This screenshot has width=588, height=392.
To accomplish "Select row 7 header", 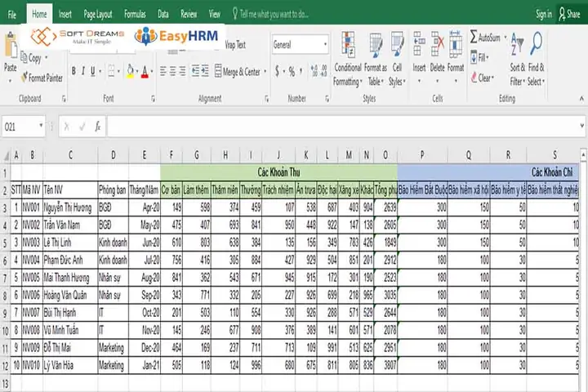I will pyautogui.click(x=5, y=278).
